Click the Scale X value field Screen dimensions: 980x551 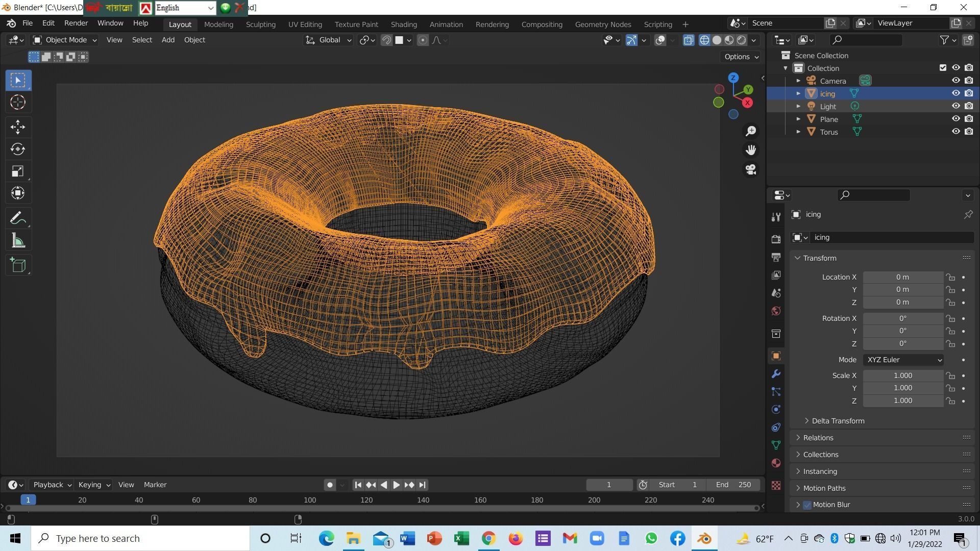903,375
